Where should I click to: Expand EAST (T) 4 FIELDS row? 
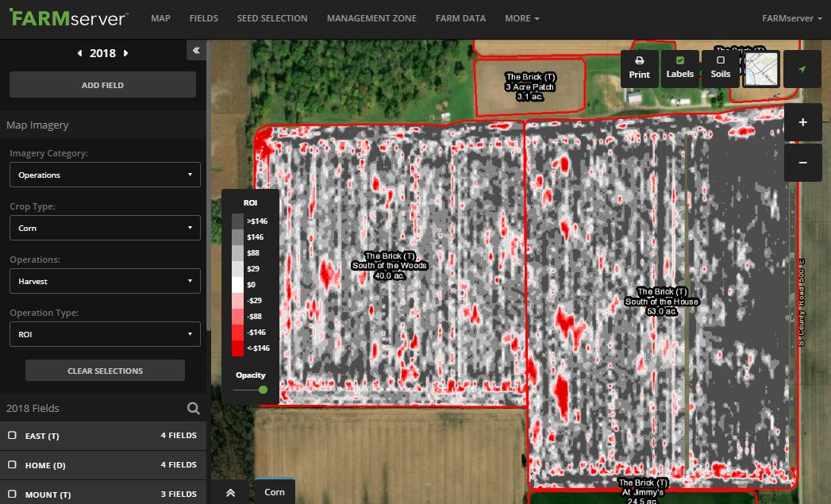pos(103,436)
